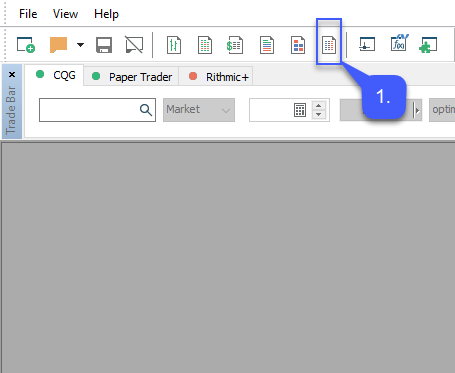Open the dollar sign sheet icon

[x=235, y=45]
